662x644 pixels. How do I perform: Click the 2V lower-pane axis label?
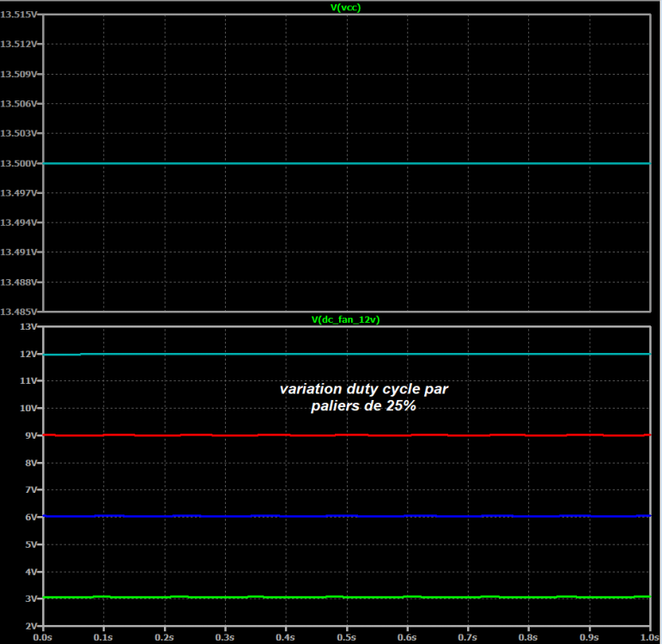coord(31,626)
